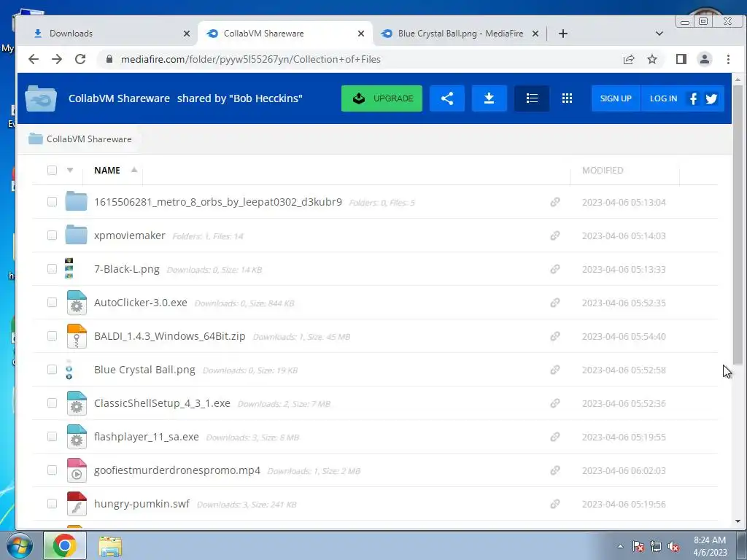Click the page vertical scrollbar thumb
Image resolution: width=747 pixels, height=560 pixels.
[738, 225]
